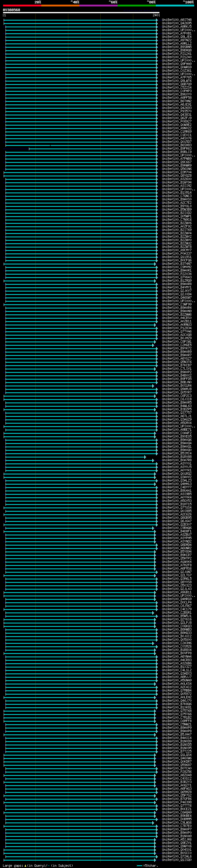The image size is (197, 868).
Task: Select hit label UniRef100_A7P765
Action: point(177,78)
